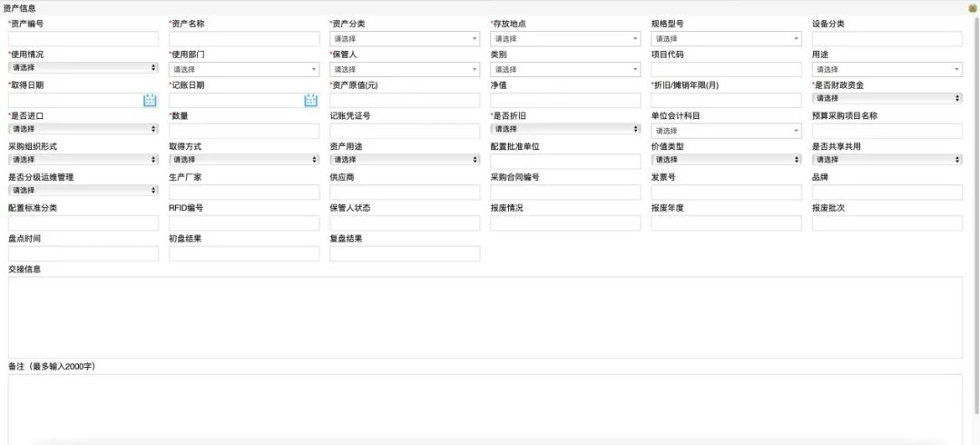Open the 存放地点 dropdown list
Viewport: 980px width, 445px height.
565,39
